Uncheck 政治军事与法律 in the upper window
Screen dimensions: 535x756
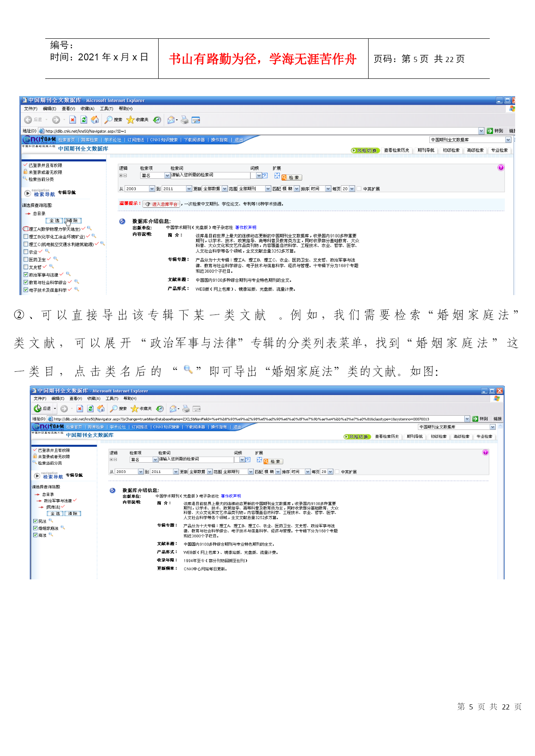(x=26, y=275)
